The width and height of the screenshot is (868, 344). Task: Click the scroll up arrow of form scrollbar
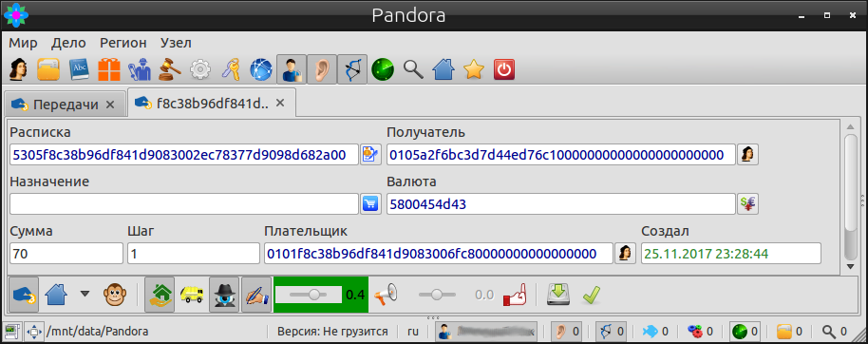pos(850,126)
